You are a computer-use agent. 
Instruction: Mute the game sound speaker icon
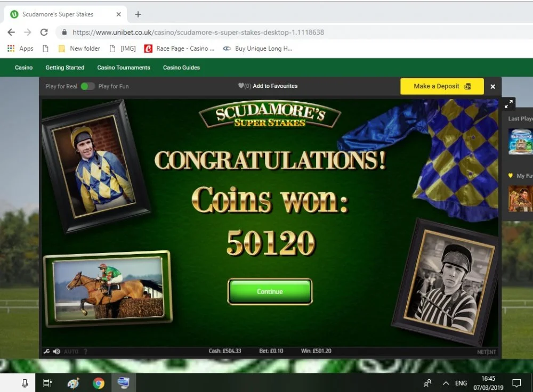57,351
